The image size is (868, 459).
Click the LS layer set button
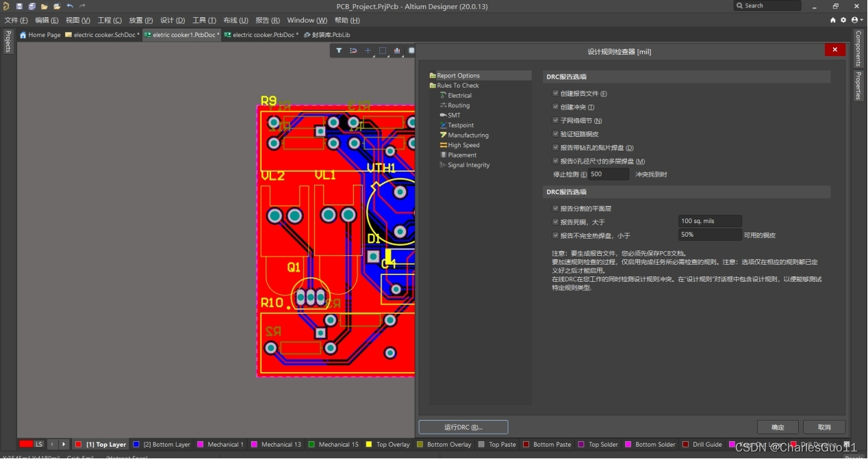(39, 444)
